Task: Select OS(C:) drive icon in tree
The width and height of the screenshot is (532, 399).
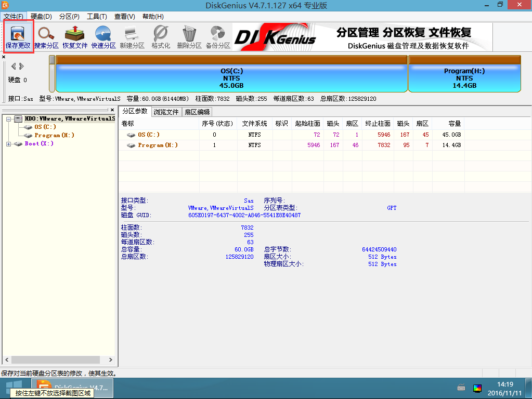Action: point(28,127)
